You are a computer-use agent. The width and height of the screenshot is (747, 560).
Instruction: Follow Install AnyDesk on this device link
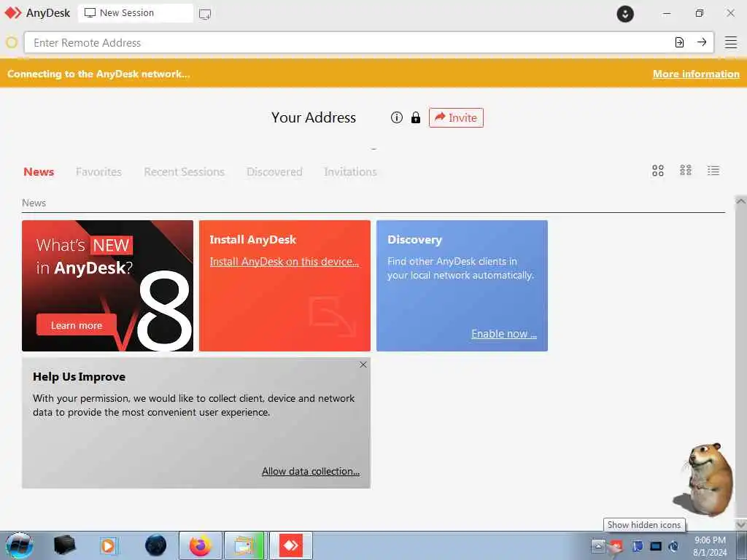284,262
